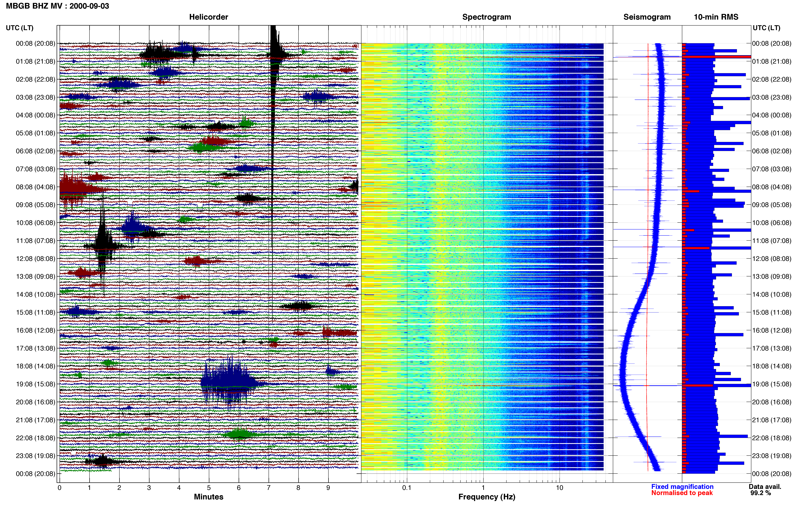
Task: Click the left time label '02:08 (22:08)'
Action: [36, 79]
